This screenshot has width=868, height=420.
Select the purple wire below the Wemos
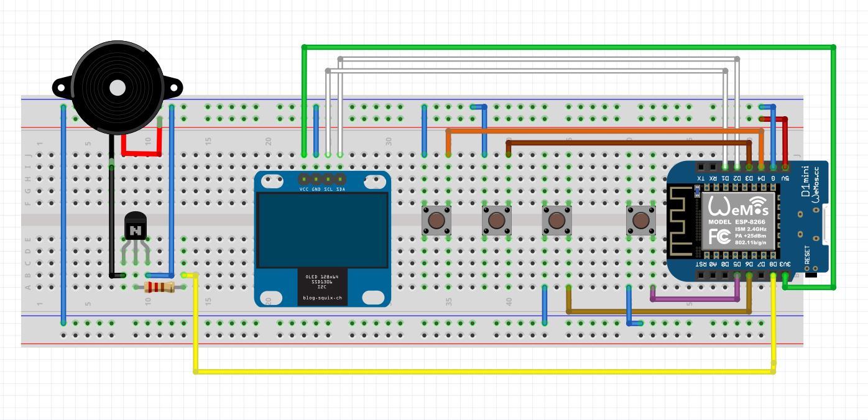[695, 299]
